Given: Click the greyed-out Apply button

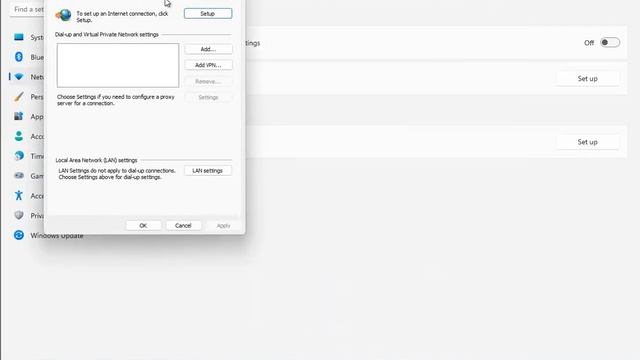Looking at the screenshot, I should coord(223,225).
